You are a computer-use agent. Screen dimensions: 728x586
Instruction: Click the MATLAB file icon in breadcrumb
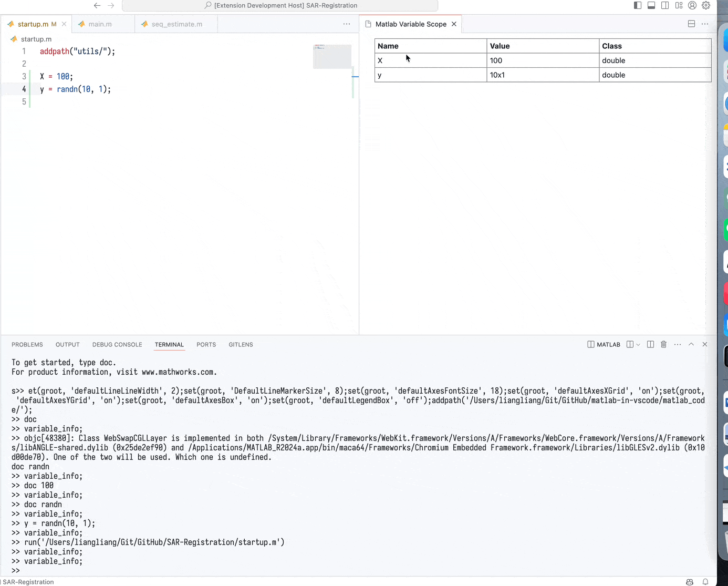click(x=14, y=39)
